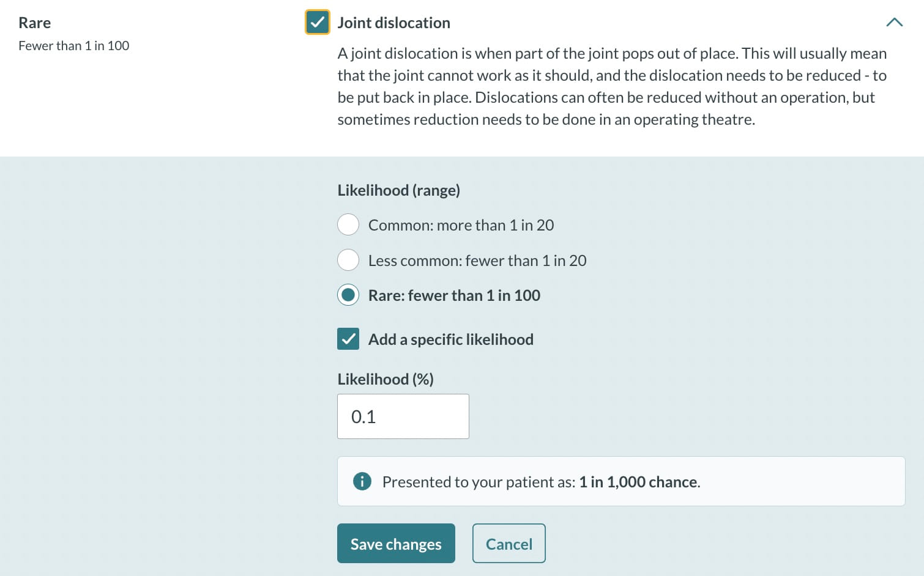Collapse the Joint dislocation section with the chevron
Viewport: 924px width, 576px height.
click(895, 22)
